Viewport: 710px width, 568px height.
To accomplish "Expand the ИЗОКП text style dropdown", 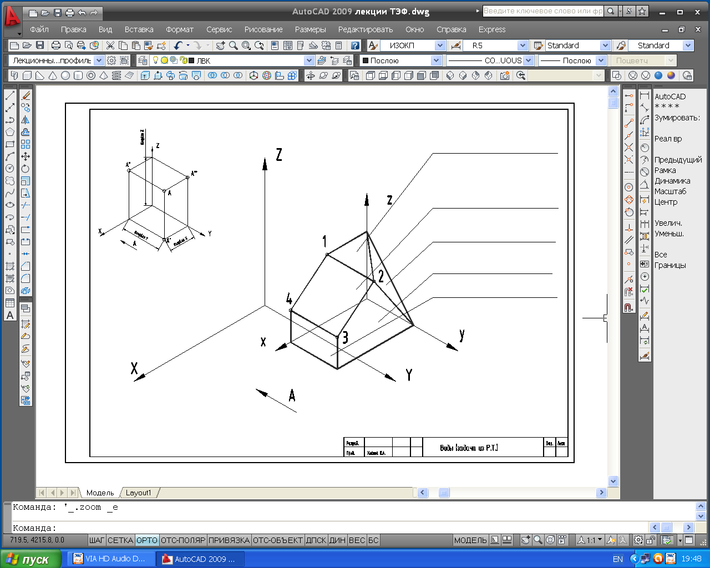I will click(438, 46).
